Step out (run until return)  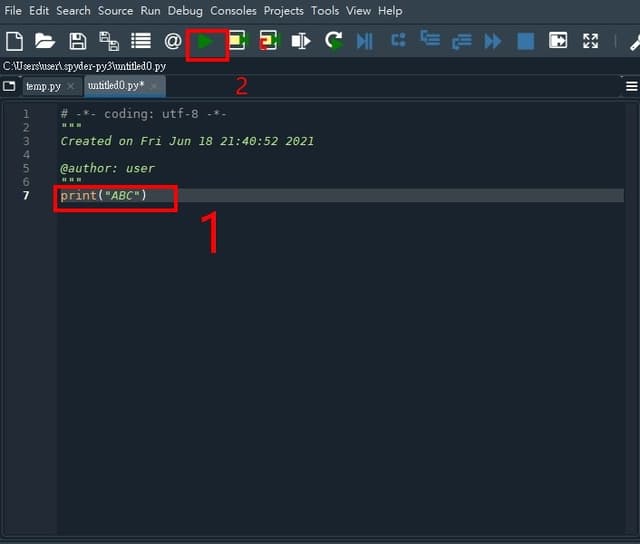462,41
